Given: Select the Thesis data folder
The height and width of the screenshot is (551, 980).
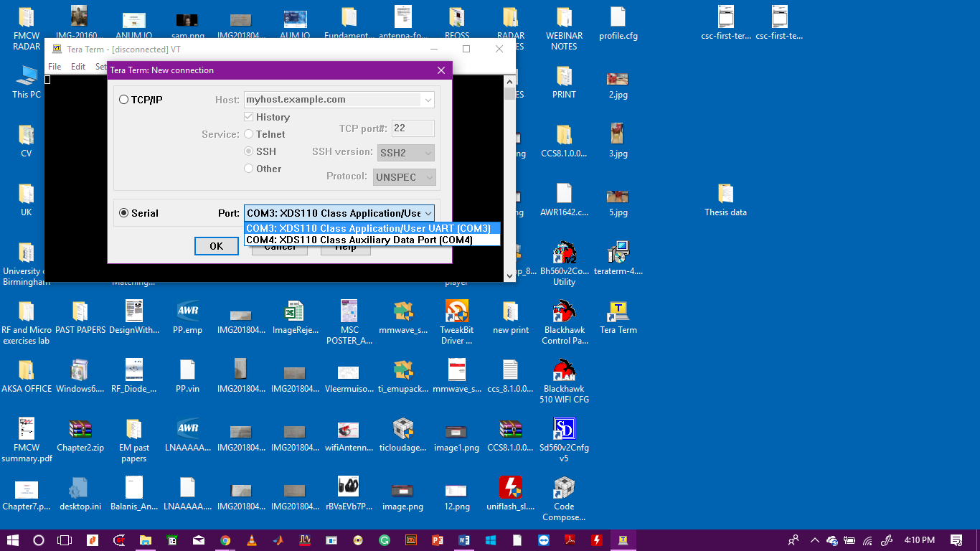Looking at the screenshot, I should coord(726,199).
